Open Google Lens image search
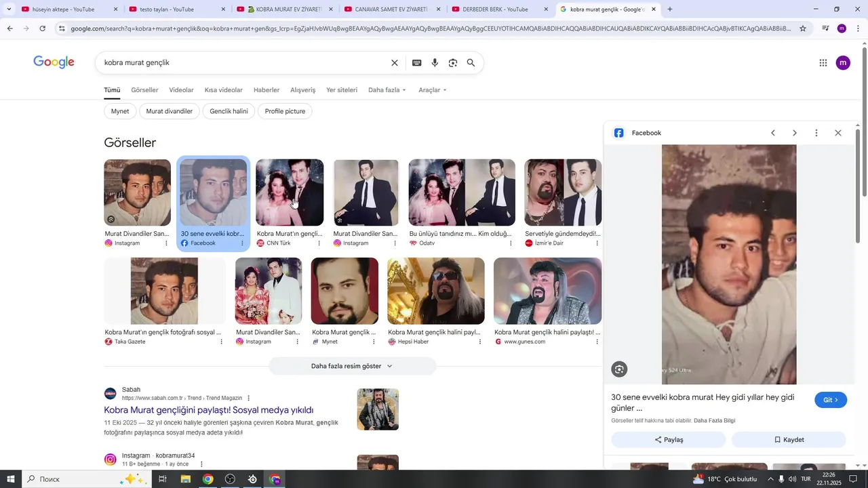This screenshot has height=488, width=868. (x=453, y=63)
